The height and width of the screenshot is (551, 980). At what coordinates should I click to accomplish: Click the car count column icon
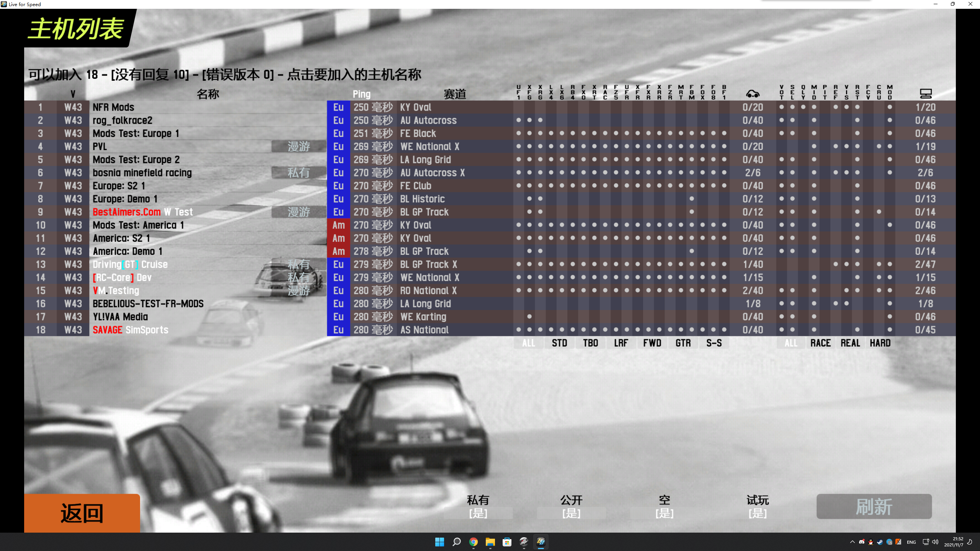pos(753,94)
